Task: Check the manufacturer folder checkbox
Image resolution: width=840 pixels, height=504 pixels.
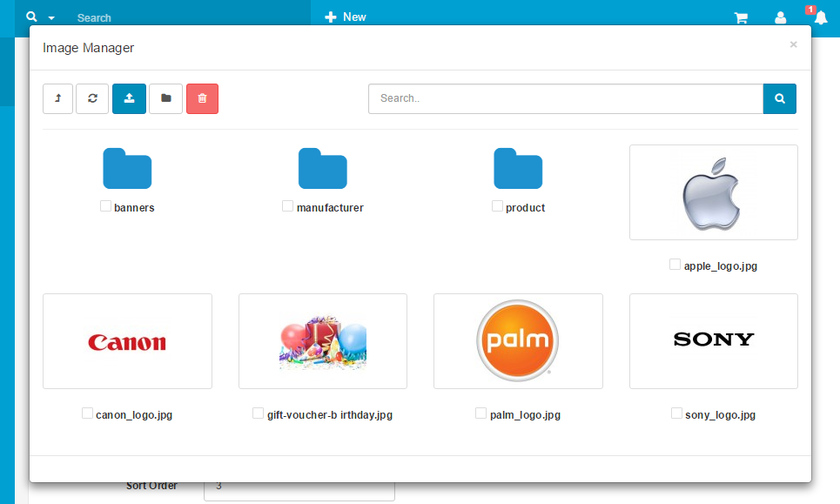Action: pos(287,206)
